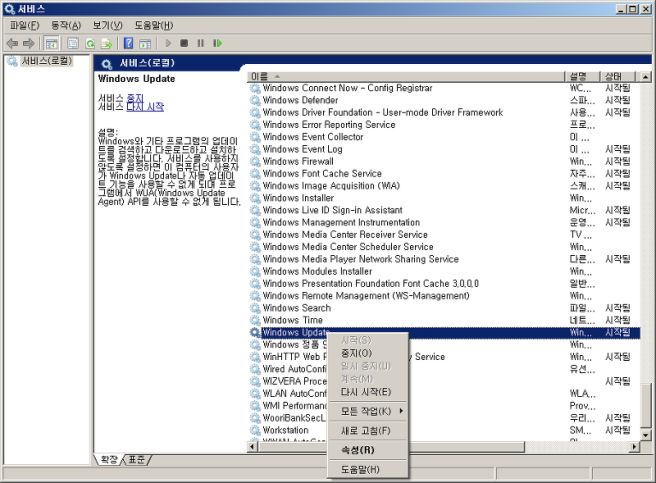656x483 pixels.
Task: Select the 서비스(로컬) tree item
Action: (47, 61)
